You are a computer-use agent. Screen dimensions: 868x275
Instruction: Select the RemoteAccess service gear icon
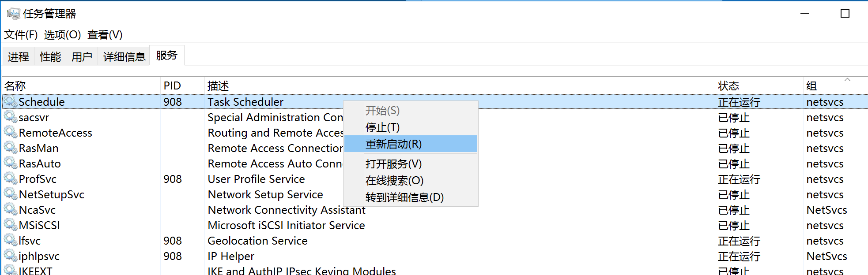tap(11, 133)
